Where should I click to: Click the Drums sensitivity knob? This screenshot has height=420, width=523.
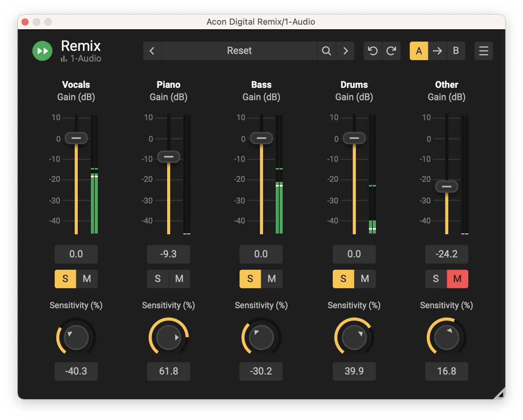click(354, 338)
